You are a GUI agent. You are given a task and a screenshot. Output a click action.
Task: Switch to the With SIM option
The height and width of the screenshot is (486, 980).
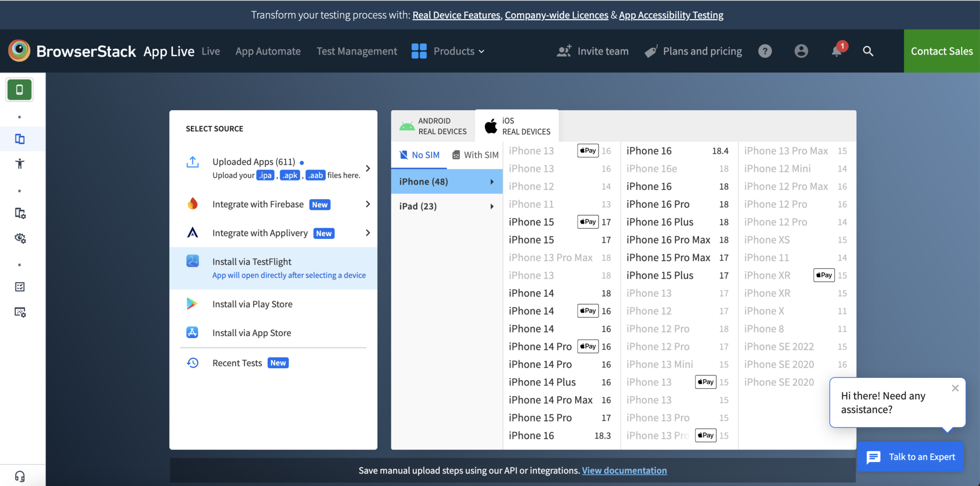[x=475, y=155]
